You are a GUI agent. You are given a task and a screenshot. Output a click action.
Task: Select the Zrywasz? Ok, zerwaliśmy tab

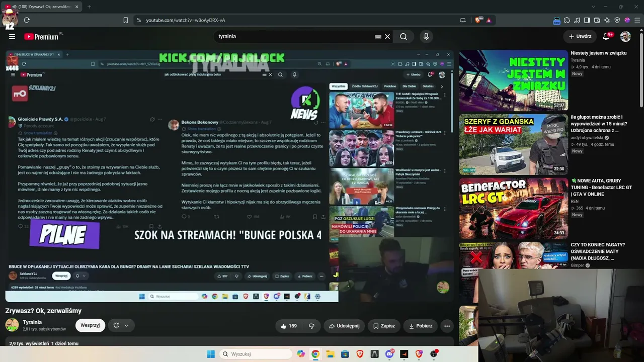tap(42, 7)
